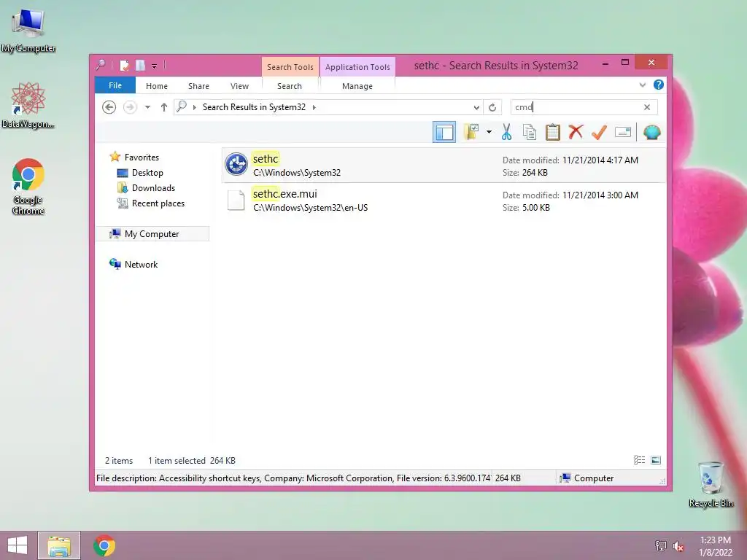
Task: Expand the arrow after Search Results in System32
Action: click(314, 107)
